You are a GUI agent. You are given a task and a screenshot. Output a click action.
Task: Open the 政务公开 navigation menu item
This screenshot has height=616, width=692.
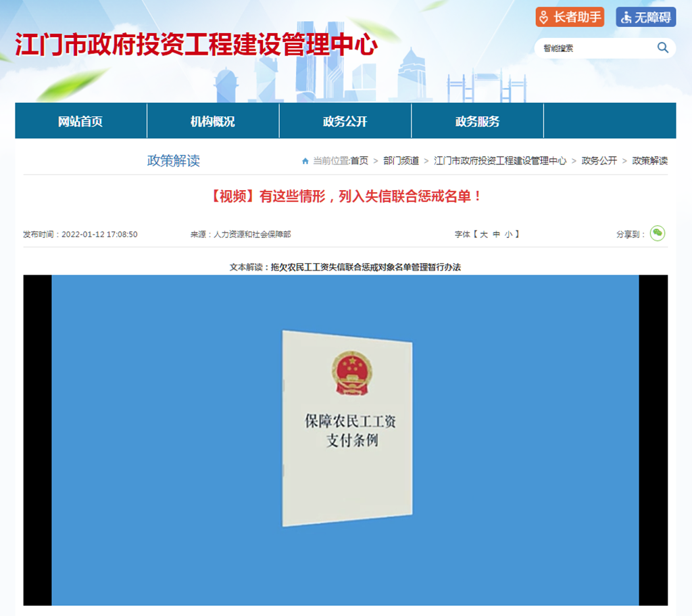[345, 122]
